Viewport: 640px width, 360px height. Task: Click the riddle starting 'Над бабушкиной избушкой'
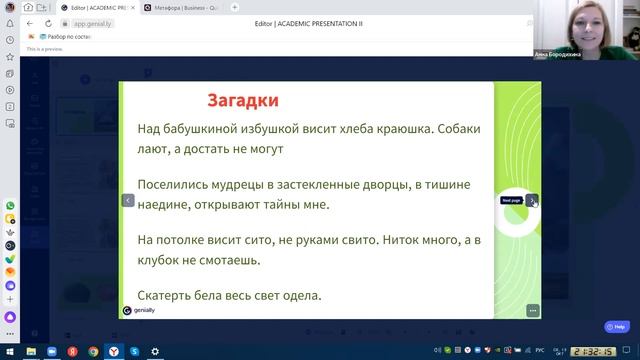click(309, 139)
